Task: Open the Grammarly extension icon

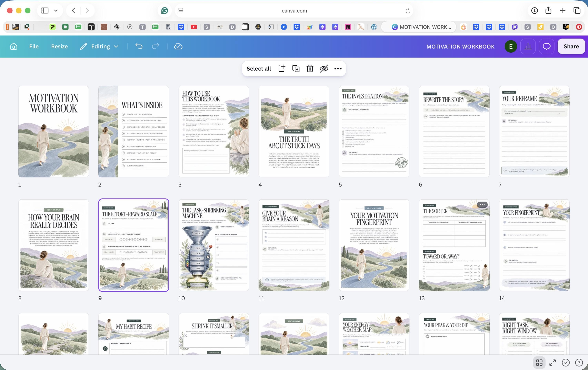Action: (x=164, y=11)
